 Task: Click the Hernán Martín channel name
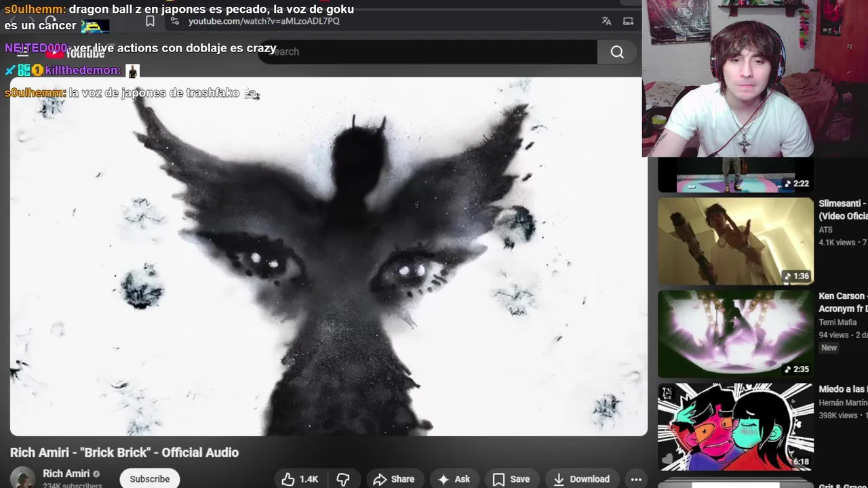click(x=843, y=403)
